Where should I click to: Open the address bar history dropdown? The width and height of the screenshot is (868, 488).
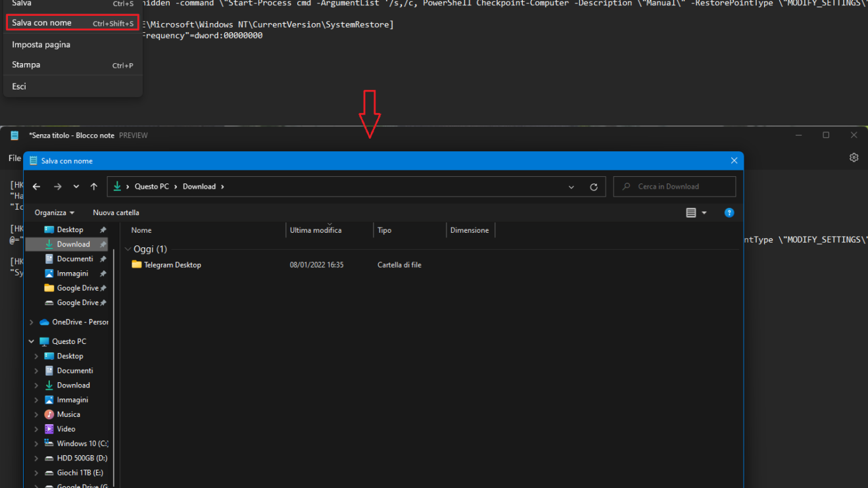571,187
